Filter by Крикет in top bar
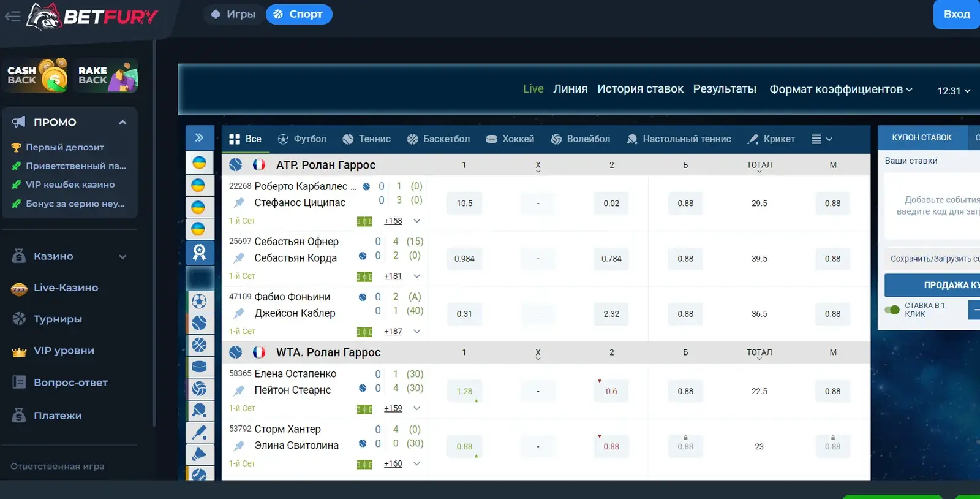The width and height of the screenshot is (980, 499). (771, 139)
